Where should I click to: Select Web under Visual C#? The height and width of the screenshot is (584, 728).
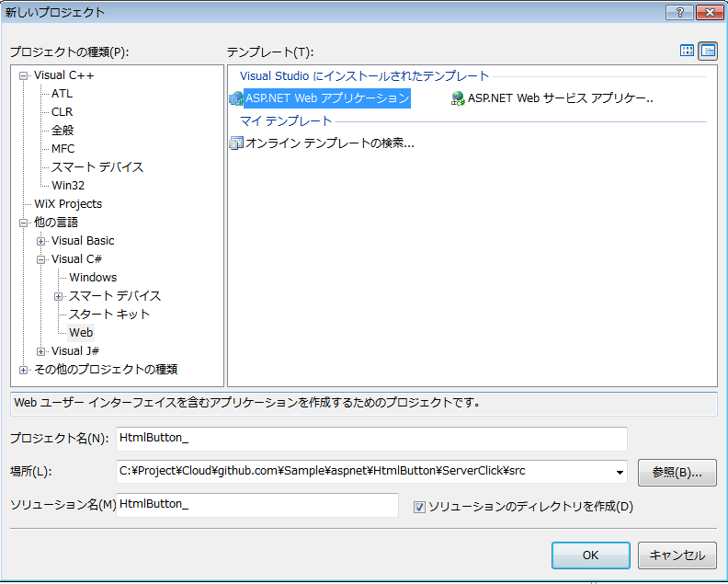point(81,333)
